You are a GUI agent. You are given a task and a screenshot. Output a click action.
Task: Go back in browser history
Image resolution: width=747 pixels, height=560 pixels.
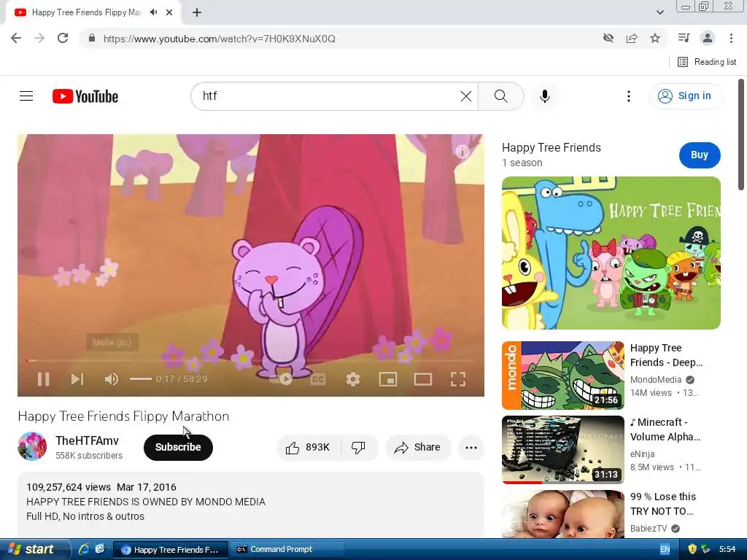click(16, 39)
